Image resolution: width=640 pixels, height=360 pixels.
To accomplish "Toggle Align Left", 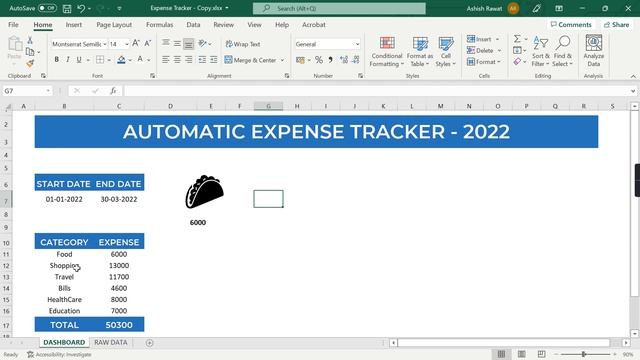I will [x=165, y=60].
